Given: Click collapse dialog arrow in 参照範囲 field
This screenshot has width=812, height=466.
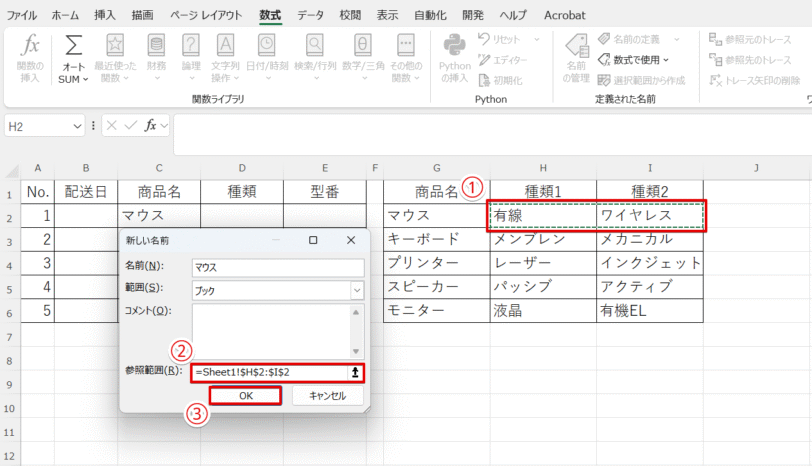Looking at the screenshot, I should [355, 372].
